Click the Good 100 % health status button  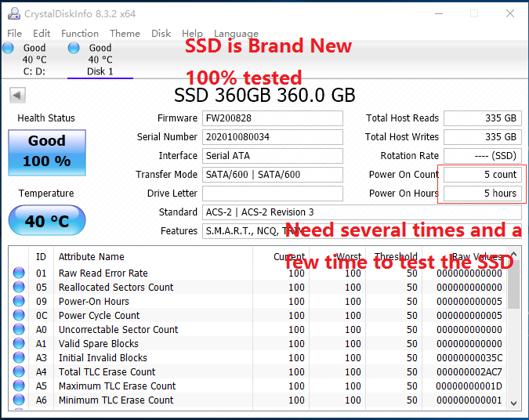coord(47,153)
